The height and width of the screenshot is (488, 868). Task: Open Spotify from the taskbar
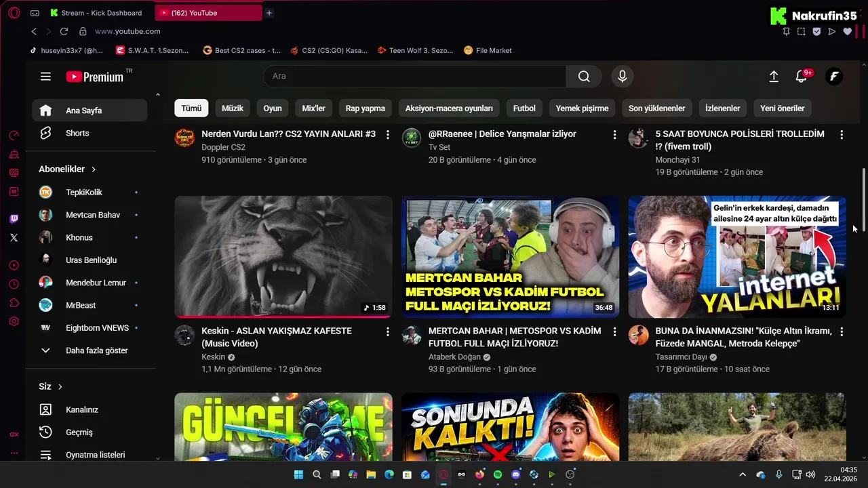pos(498,475)
